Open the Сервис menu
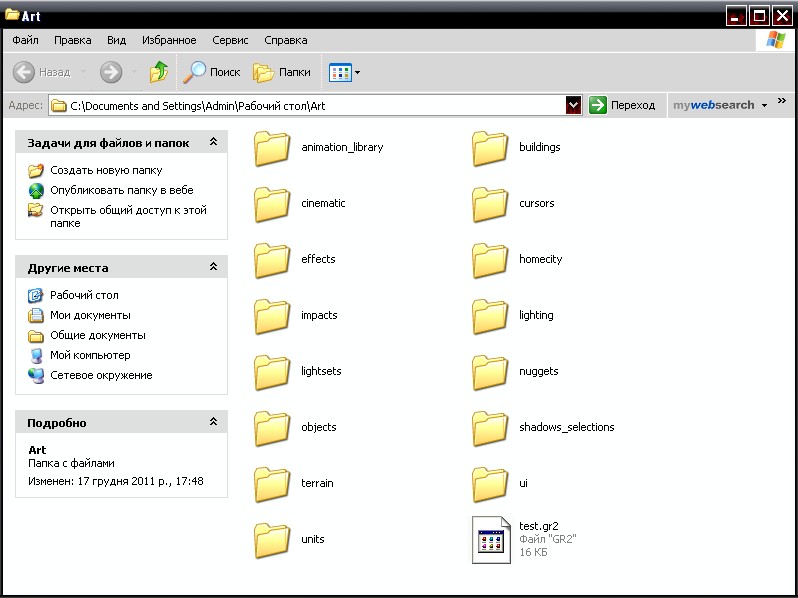Viewport: 798px width, 598px height. point(230,40)
